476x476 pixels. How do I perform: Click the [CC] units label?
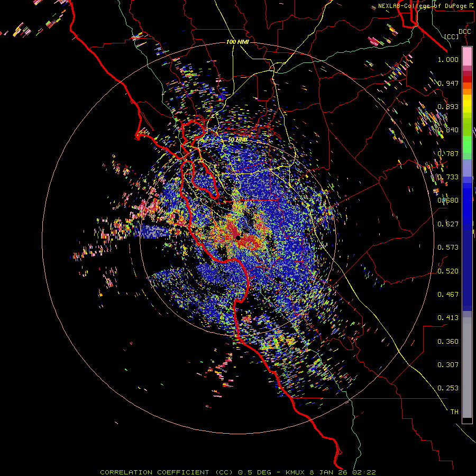click(452, 36)
